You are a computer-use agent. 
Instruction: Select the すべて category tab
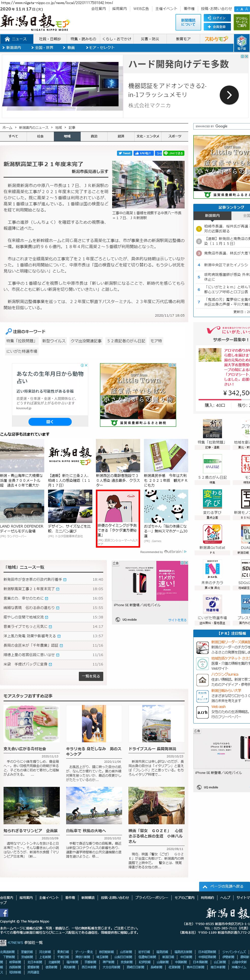coord(13,136)
